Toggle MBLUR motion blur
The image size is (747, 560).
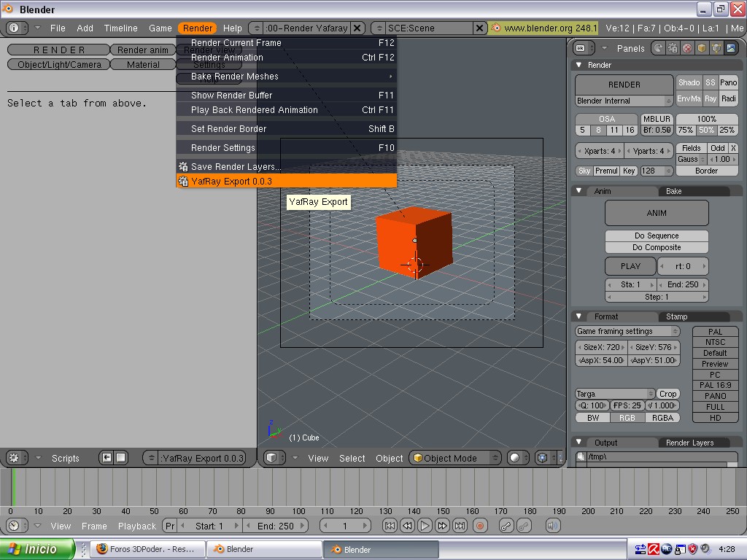click(x=657, y=119)
